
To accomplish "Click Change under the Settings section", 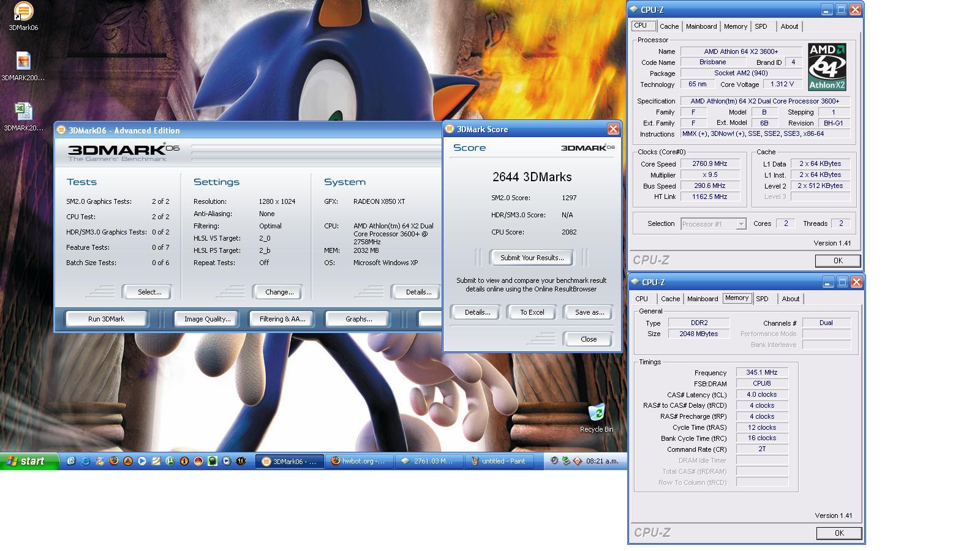I will pos(279,292).
